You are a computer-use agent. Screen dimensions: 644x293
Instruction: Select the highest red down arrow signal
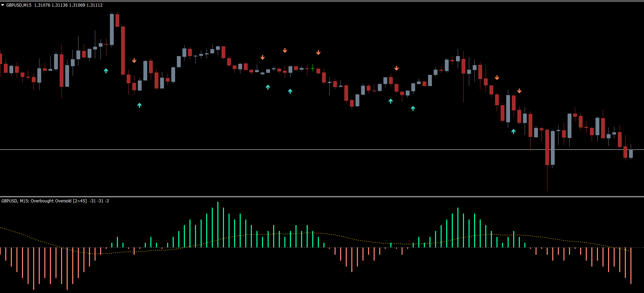pos(285,51)
